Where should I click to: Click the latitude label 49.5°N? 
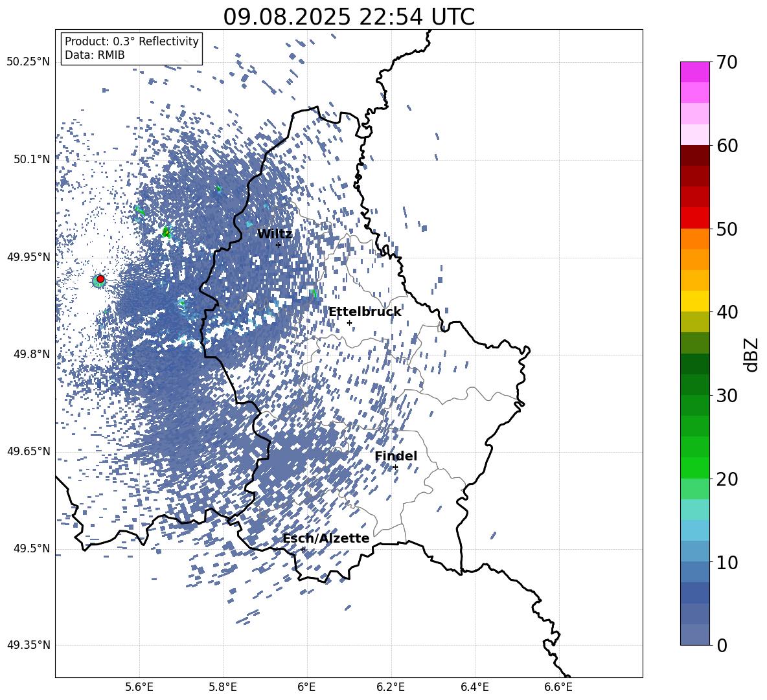(31, 548)
